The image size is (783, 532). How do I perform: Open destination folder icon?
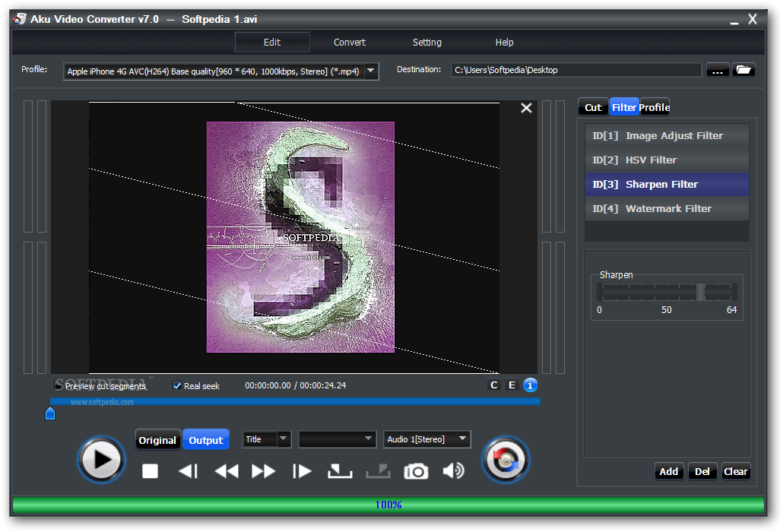(743, 70)
